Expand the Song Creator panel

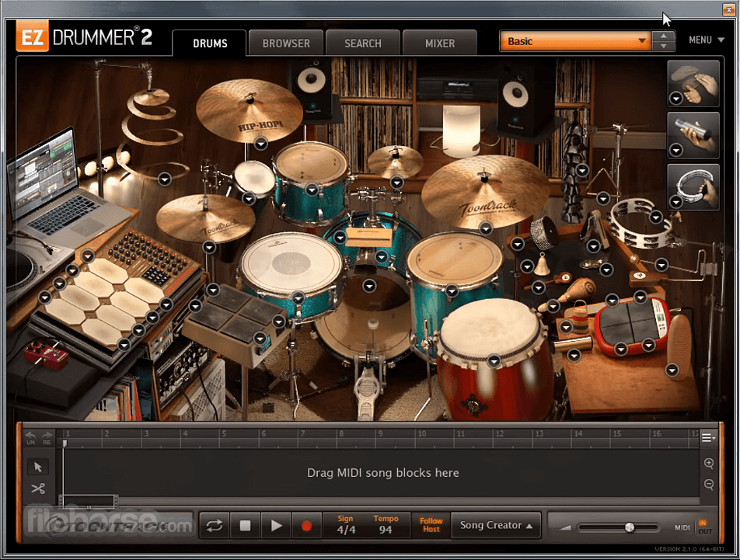click(x=496, y=525)
